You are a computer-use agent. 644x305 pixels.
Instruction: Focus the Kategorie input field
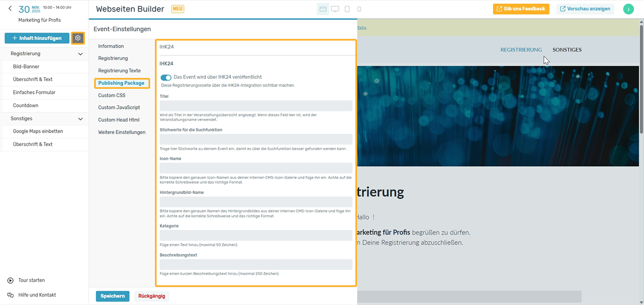(x=256, y=235)
